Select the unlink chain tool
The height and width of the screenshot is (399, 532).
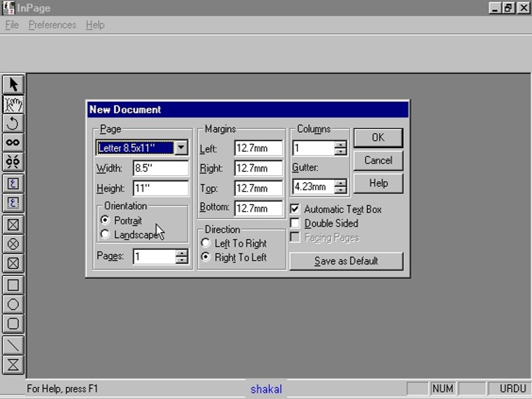coord(13,161)
